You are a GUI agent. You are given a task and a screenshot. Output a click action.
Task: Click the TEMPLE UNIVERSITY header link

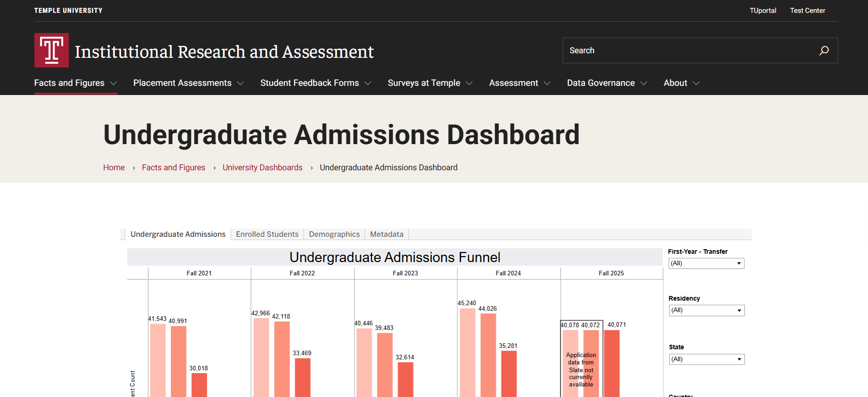click(x=68, y=11)
